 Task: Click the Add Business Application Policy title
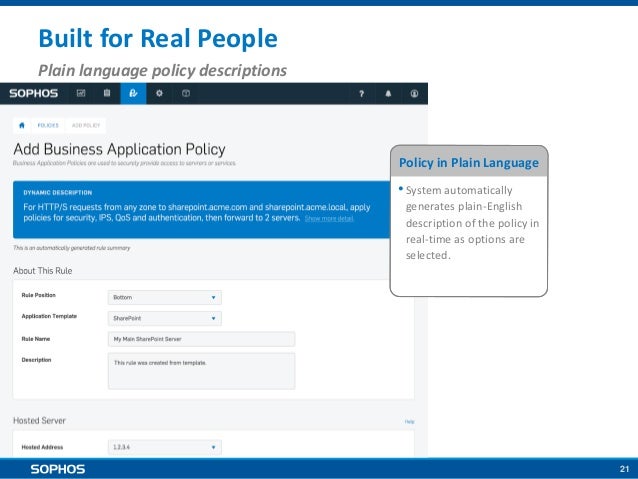(120, 149)
